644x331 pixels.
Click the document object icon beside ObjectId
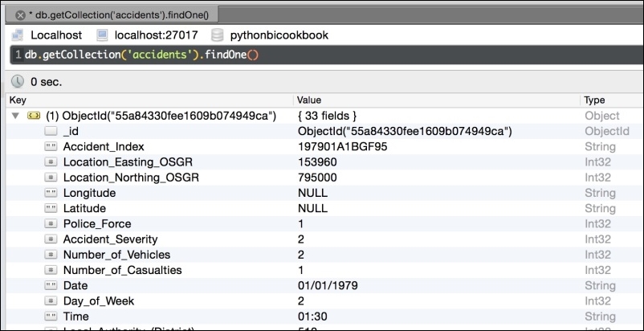tap(35, 116)
